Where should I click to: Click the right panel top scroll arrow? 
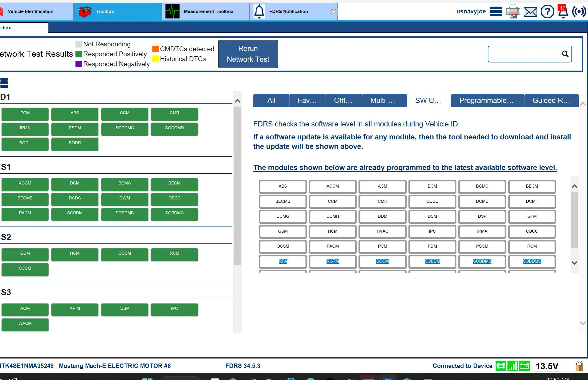(x=583, y=104)
